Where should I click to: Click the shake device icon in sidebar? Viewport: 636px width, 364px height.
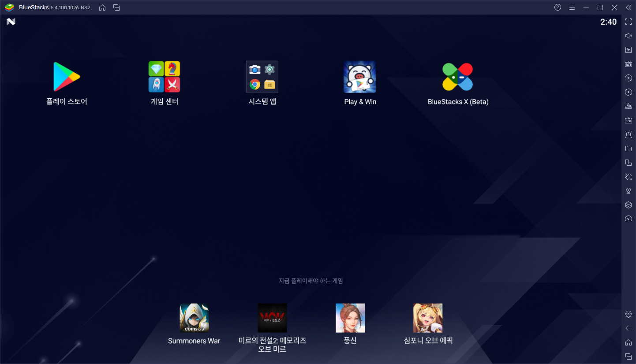[x=629, y=177]
